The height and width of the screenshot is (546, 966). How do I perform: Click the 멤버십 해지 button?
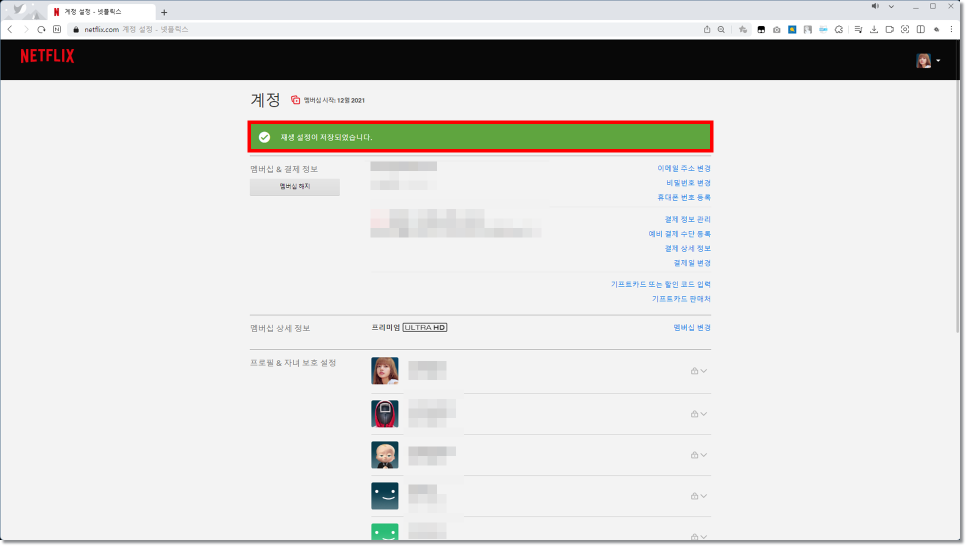tap(294, 187)
